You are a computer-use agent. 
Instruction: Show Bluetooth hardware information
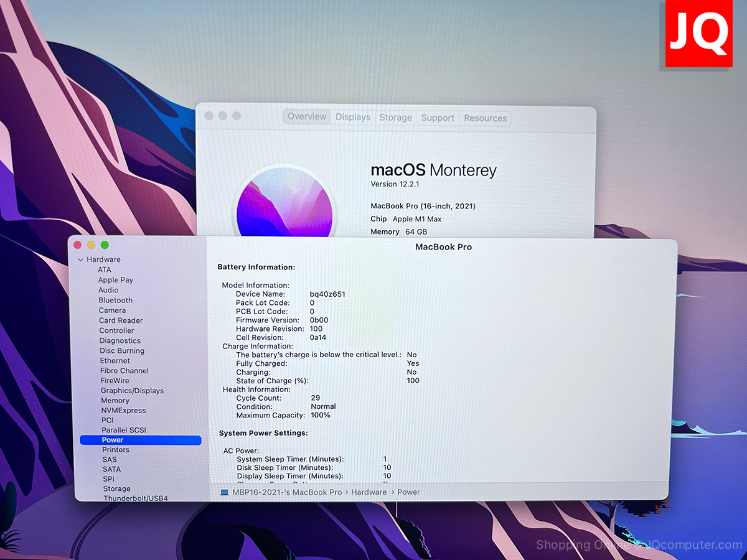[x=116, y=300]
